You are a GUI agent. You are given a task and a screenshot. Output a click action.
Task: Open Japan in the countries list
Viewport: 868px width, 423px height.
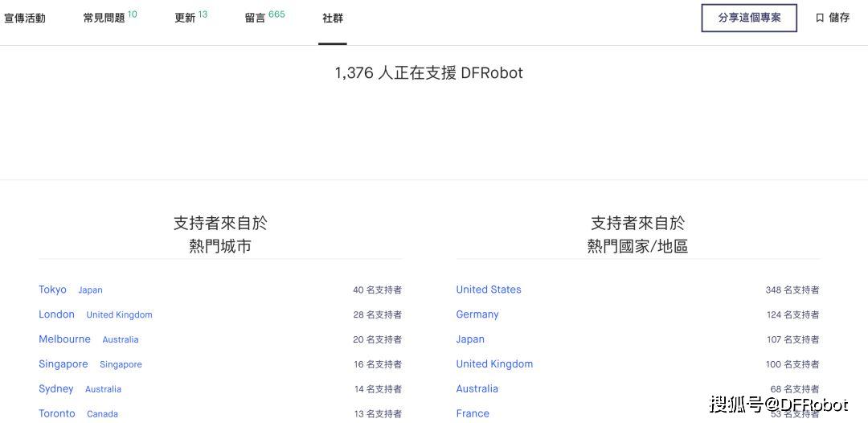pos(470,339)
